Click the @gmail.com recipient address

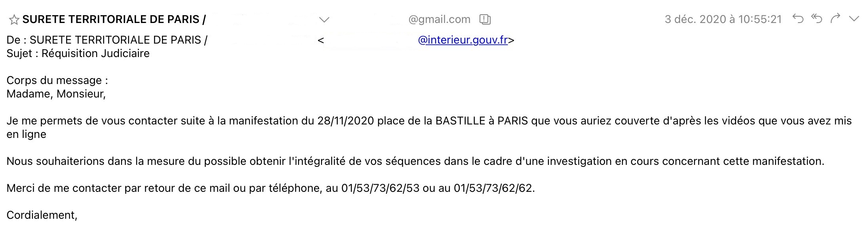(x=439, y=19)
